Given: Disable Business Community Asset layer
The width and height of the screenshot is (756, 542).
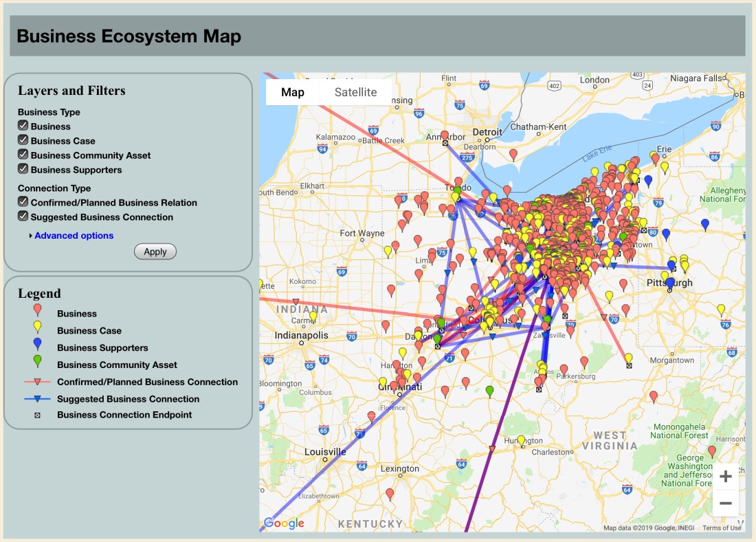Looking at the screenshot, I should pyautogui.click(x=23, y=155).
